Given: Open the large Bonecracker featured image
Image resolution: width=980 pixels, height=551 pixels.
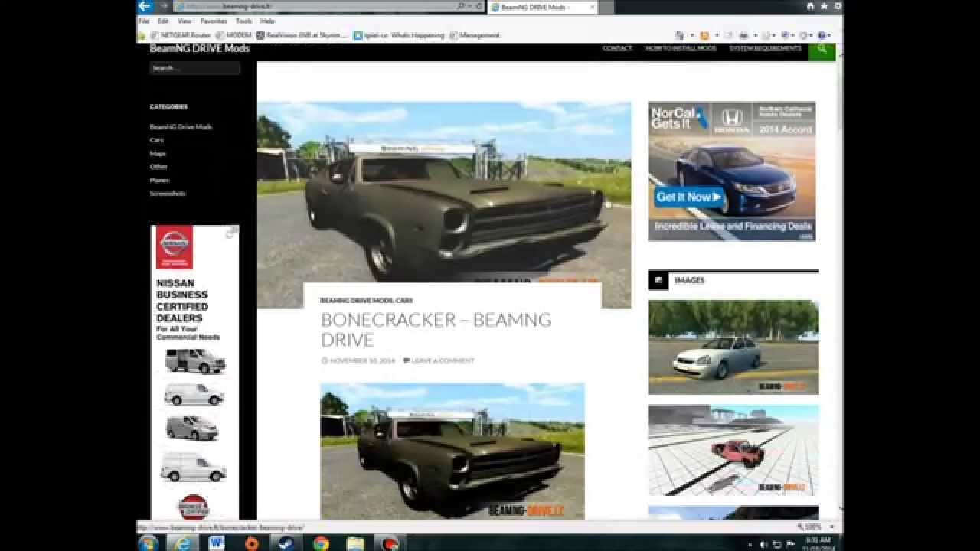Looking at the screenshot, I should [444, 205].
